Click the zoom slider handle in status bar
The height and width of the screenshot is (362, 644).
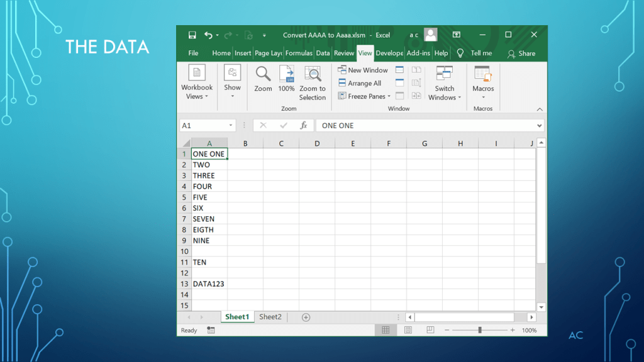tap(480, 330)
